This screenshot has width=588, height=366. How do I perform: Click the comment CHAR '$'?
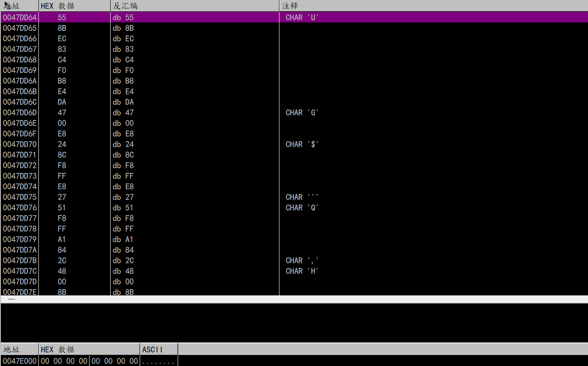click(x=302, y=144)
